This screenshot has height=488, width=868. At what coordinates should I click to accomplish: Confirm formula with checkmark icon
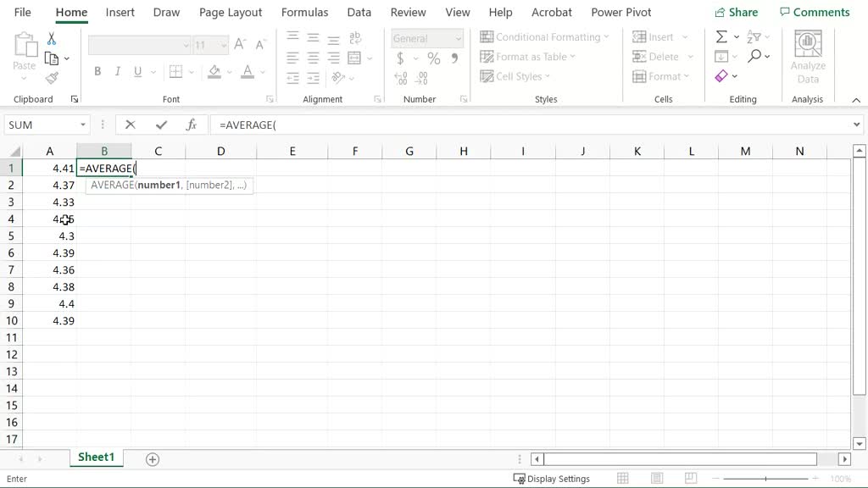[161, 125]
